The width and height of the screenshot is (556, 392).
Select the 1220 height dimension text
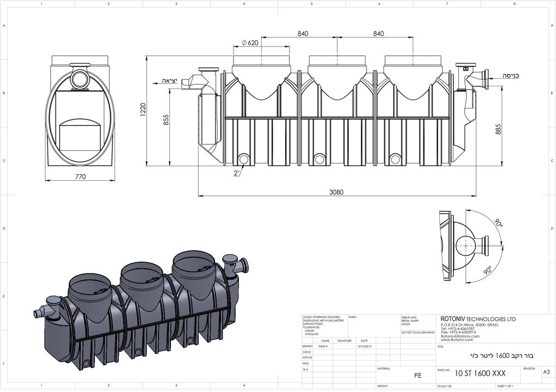pos(143,110)
